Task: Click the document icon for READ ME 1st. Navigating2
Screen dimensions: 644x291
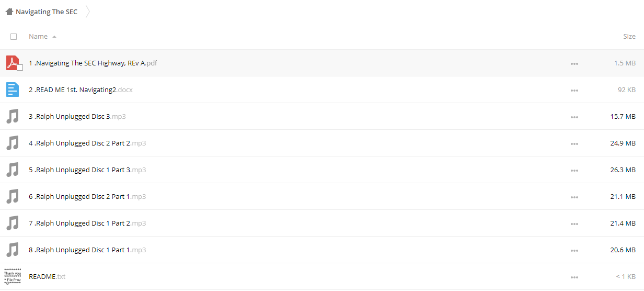Action: point(13,89)
